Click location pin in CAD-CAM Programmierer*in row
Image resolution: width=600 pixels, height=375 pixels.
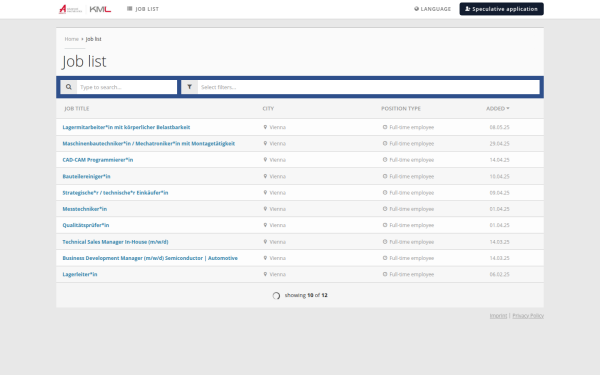pyautogui.click(x=265, y=160)
